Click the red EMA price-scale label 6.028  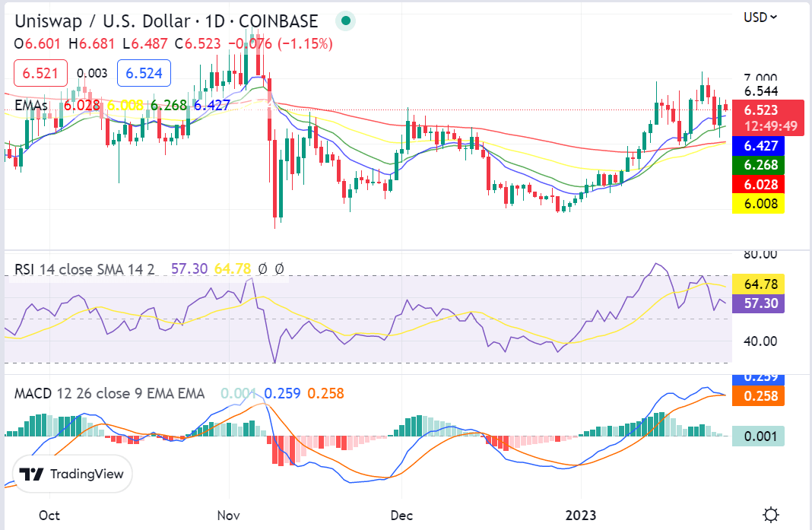[x=758, y=185]
